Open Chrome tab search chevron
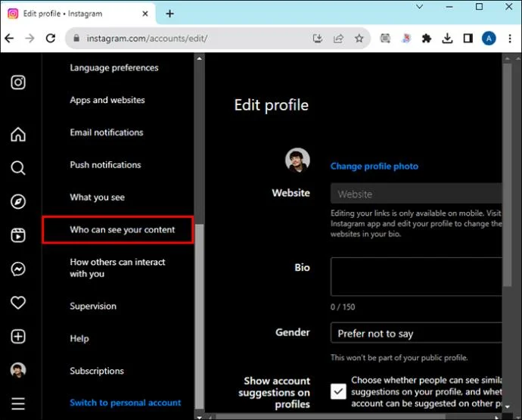522x420 pixels. tap(421, 8)
